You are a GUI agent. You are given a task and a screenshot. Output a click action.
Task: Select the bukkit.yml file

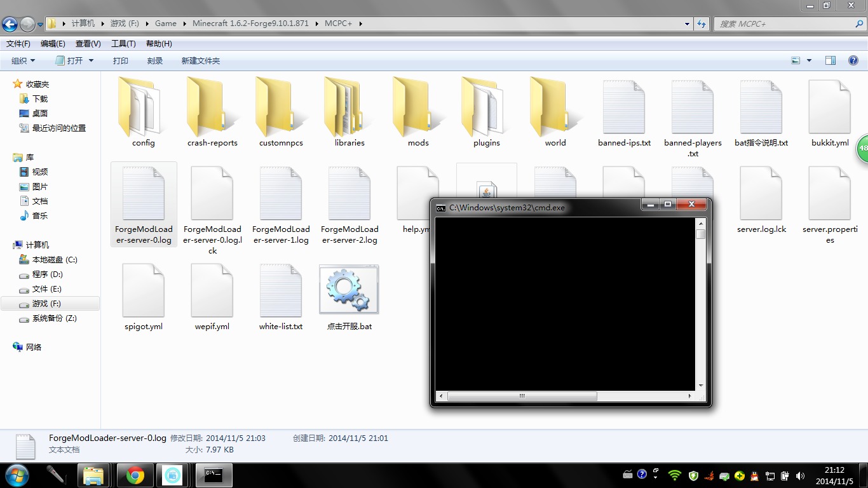click(830, 112)
